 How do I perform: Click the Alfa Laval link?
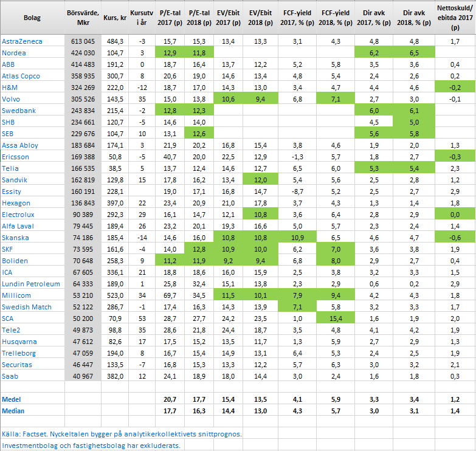point(18,226)
